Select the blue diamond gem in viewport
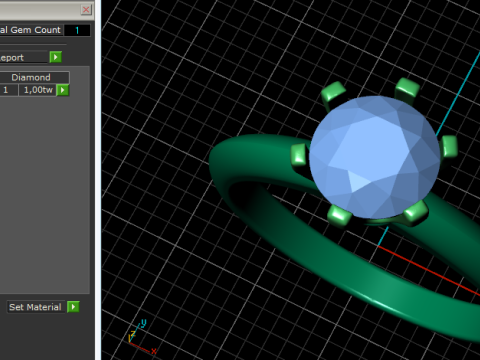Screen dimensions: 480x360 pyautogui.click(x=374, y=157)
